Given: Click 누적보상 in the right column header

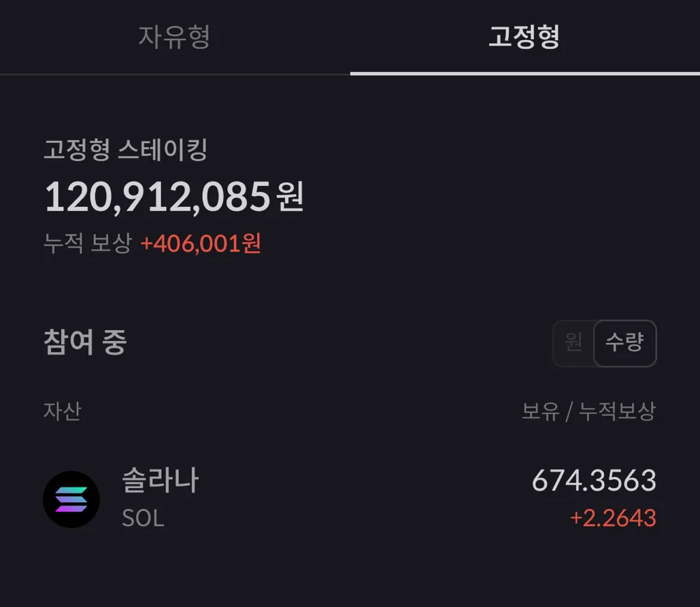Looking at the screenshot, I should (617, 411).
